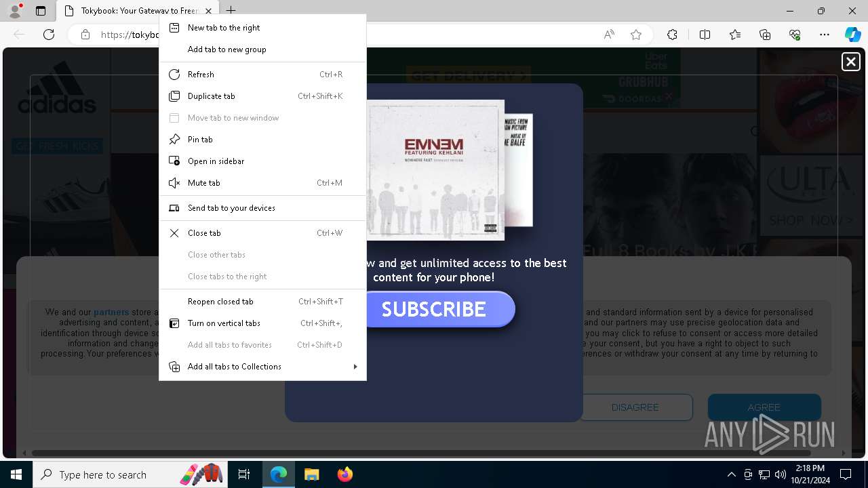Select Mute tab menu option
This screenshot has height=488, width=868.
point(262,183)
